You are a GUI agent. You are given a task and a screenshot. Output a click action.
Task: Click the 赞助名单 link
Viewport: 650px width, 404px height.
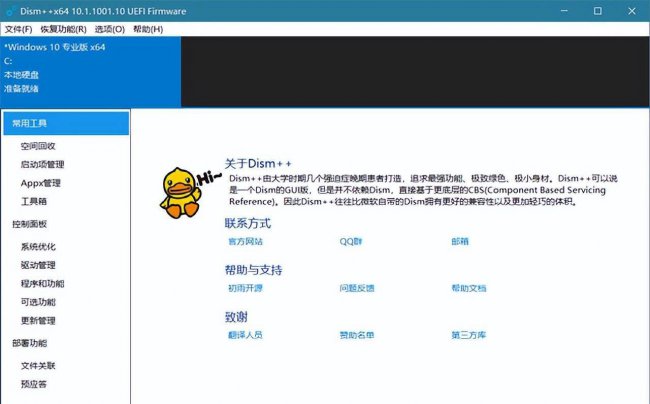[x=357, y=335]
